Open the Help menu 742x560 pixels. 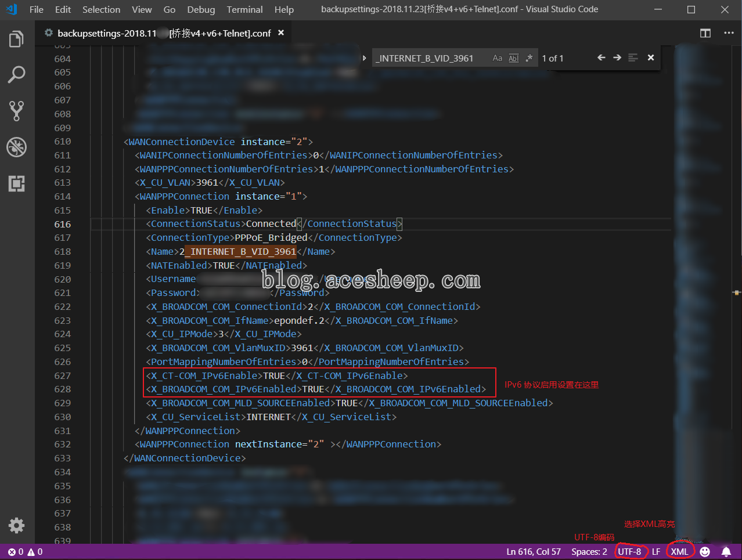coord(284,9)
